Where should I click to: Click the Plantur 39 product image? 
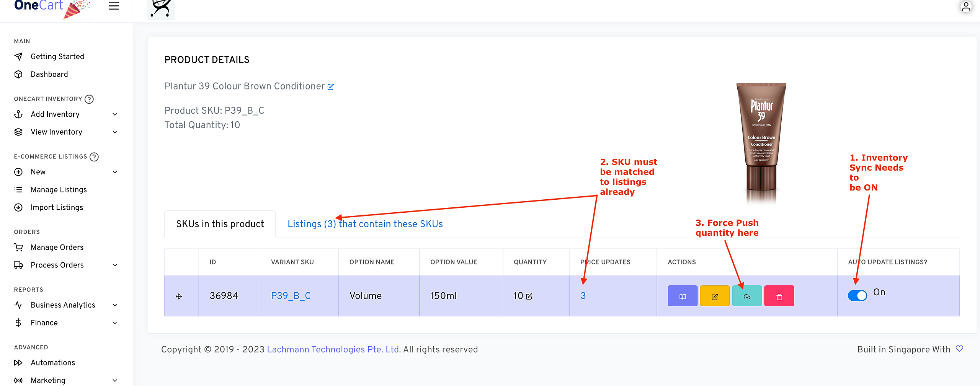pos(761,142)
